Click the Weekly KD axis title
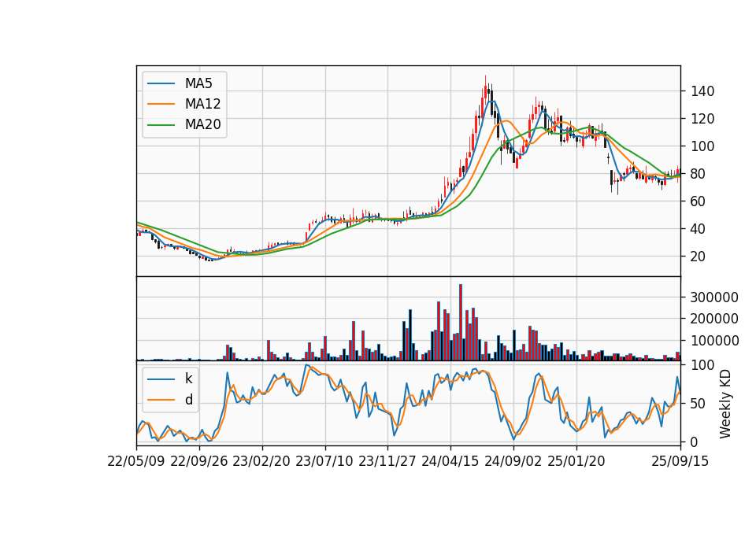Image resolution: width=756 pixels, height=543 pixels. coord(725,404)
